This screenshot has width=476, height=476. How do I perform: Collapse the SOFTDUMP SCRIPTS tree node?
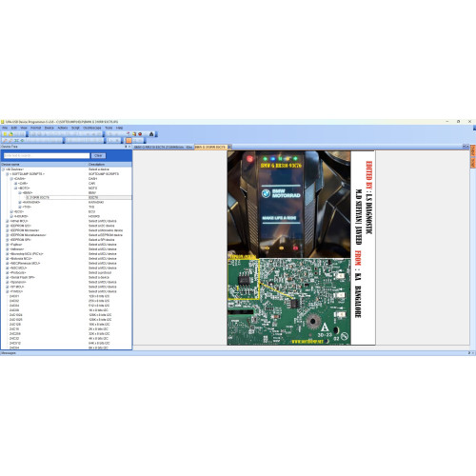8,174
